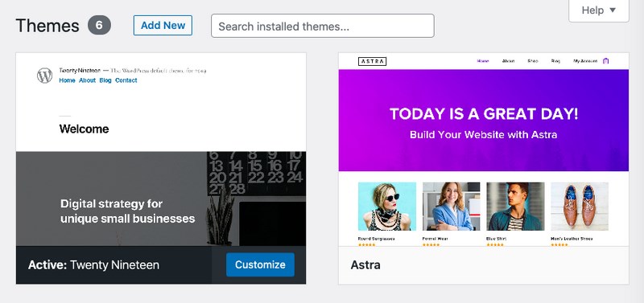Click the Add New theme button
The height and width of the screenshot is (303, 644).
coord(163,26)
